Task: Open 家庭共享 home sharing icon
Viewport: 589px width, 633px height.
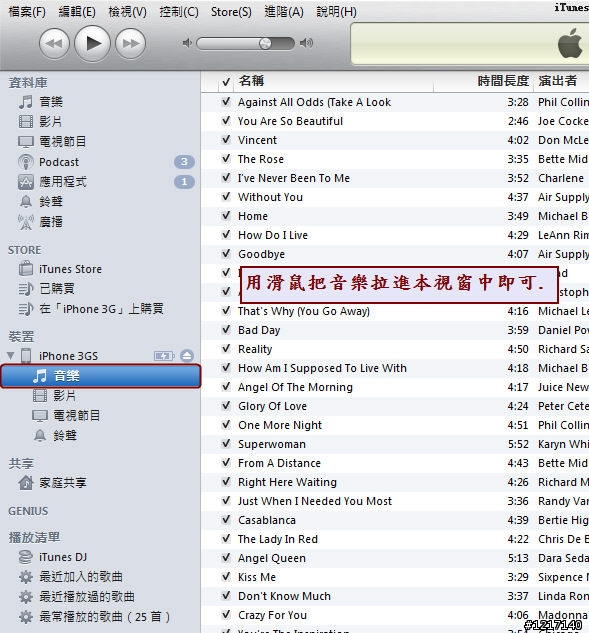Action: pos(26,482)
